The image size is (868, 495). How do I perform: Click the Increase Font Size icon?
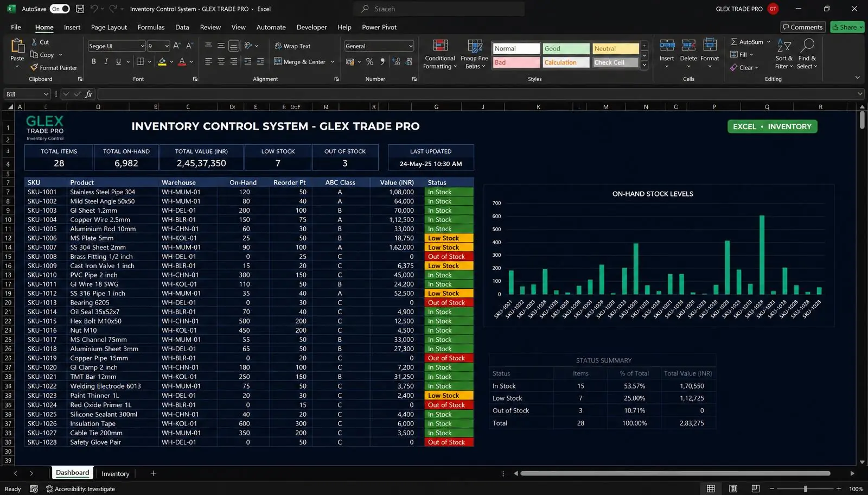click(176, 46)
